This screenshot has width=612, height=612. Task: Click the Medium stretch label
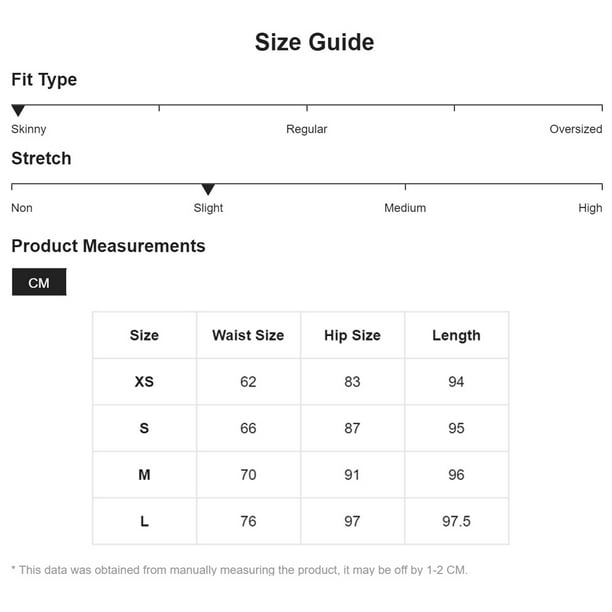(x=405, y=208)
